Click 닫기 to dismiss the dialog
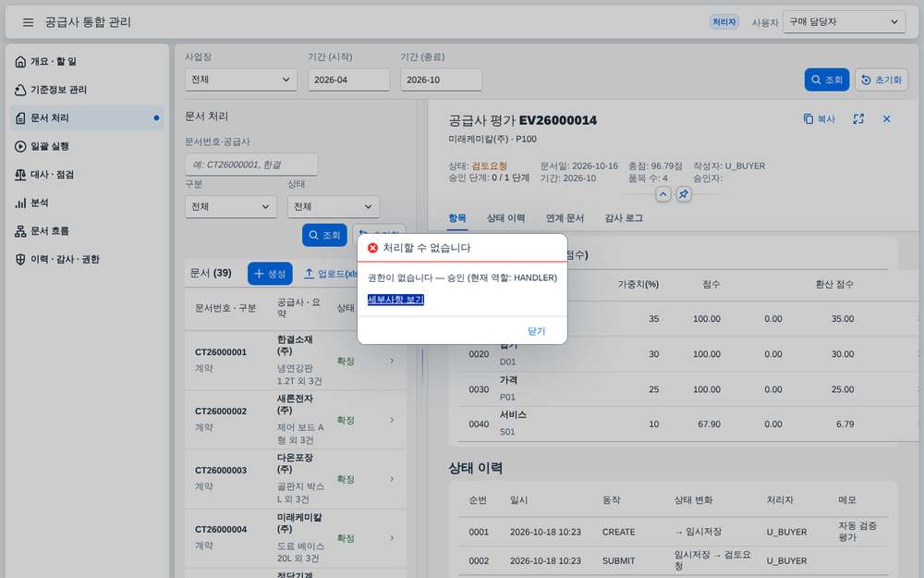 pos(536,331)
